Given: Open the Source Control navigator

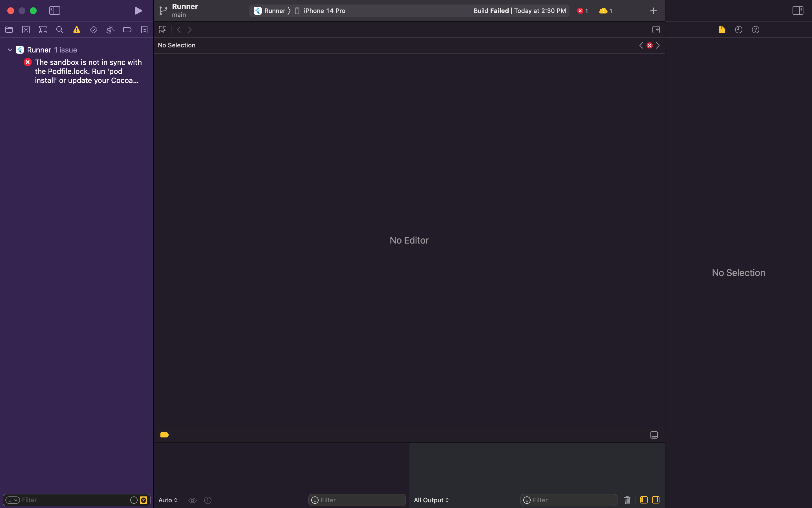Looking at the screenshot, I should [x=26, y=30].
